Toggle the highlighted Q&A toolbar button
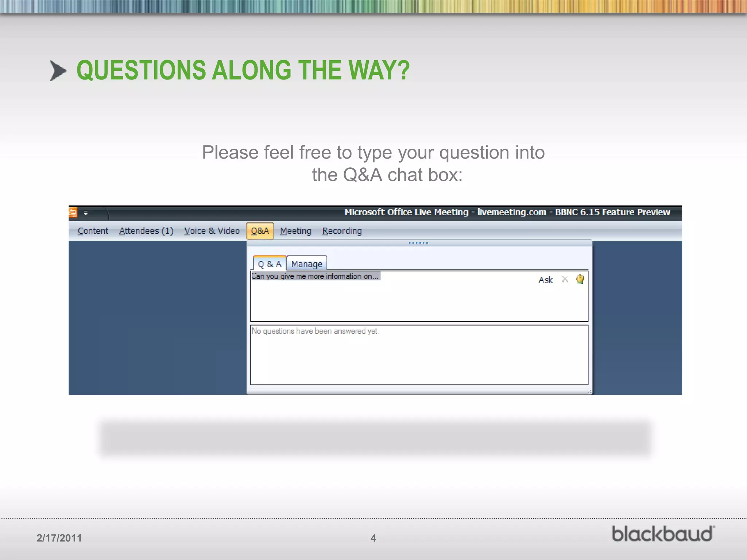 pyautogui.click(x=260, y=231)
